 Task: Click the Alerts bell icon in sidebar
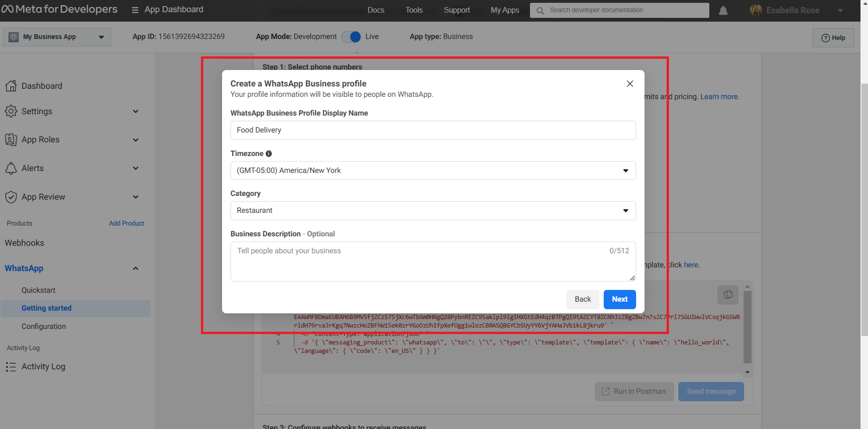(x=11, y=168)
